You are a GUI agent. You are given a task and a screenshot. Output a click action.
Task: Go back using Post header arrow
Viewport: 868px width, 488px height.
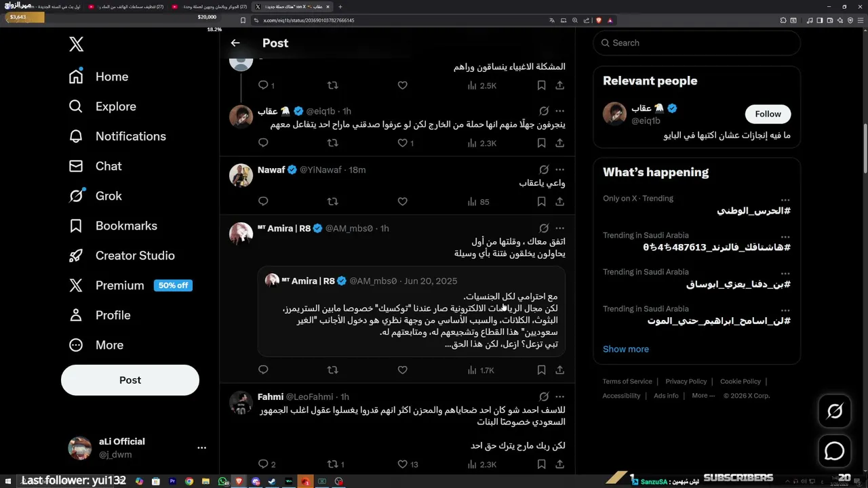(x=235, y=43)
